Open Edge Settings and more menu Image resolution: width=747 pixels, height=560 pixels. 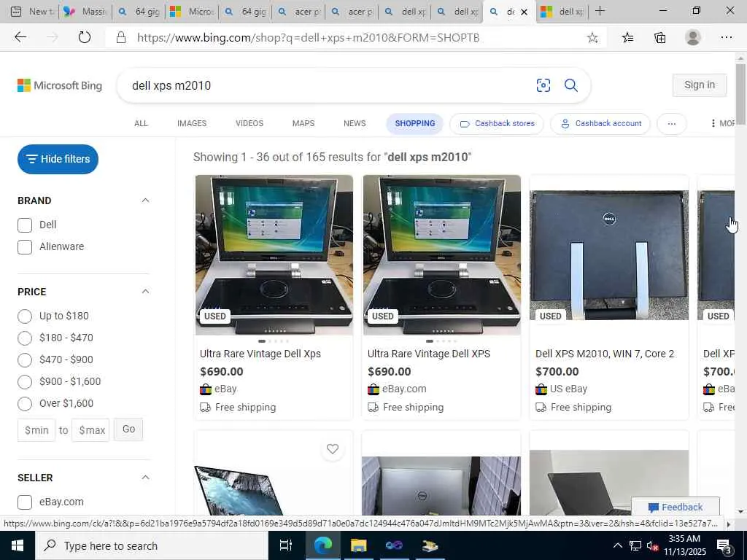tap(726, 37)
